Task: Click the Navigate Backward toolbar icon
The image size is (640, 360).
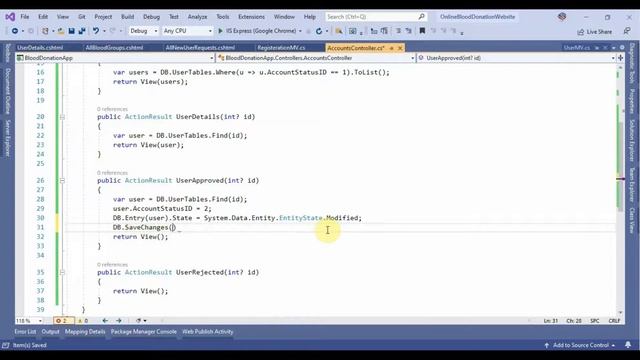Action: tap(15, 31)
